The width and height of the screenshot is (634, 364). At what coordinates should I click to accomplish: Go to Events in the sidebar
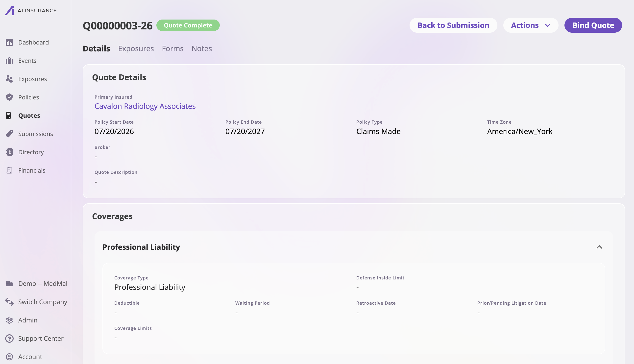tap(27, 61)
